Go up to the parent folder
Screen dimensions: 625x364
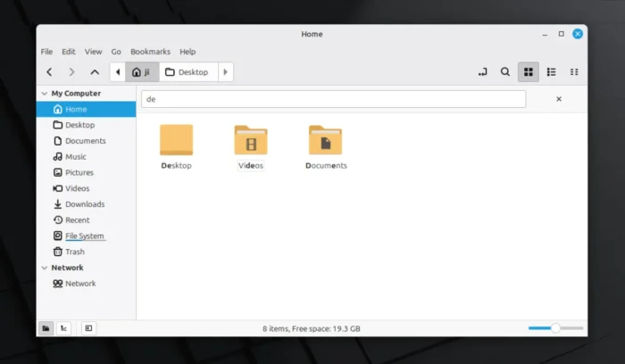click(x=95, y=72)
